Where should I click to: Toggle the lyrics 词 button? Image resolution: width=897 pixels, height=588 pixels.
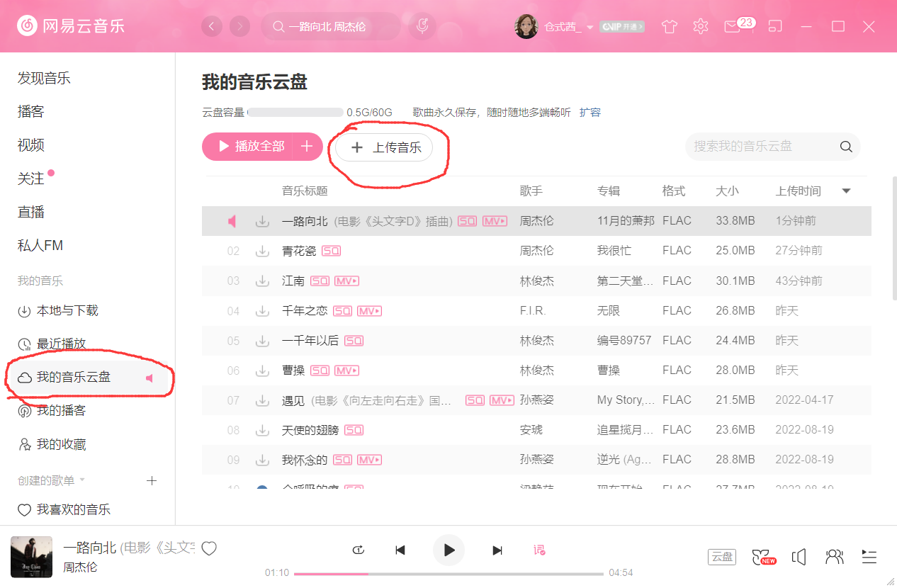click(x=539, y=550)
